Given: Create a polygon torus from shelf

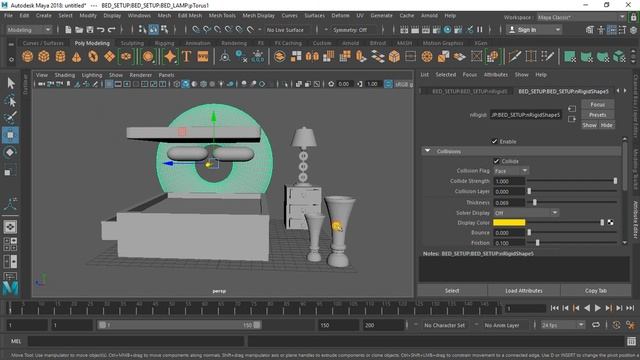Looking at the screenshot, I should point(93,56).
